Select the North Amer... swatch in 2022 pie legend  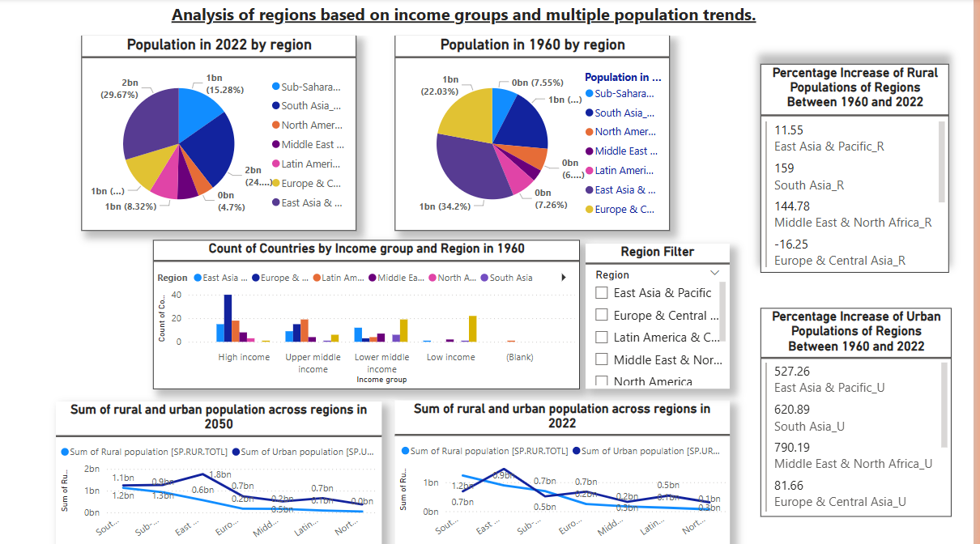click(x=275, y=125)
